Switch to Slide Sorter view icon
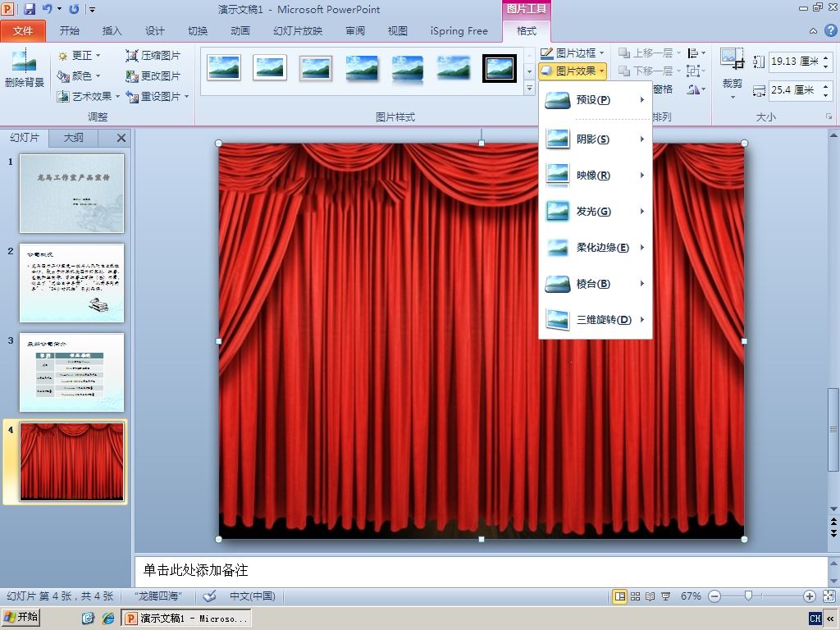The image size is (840, 630). tap(636, 596)
